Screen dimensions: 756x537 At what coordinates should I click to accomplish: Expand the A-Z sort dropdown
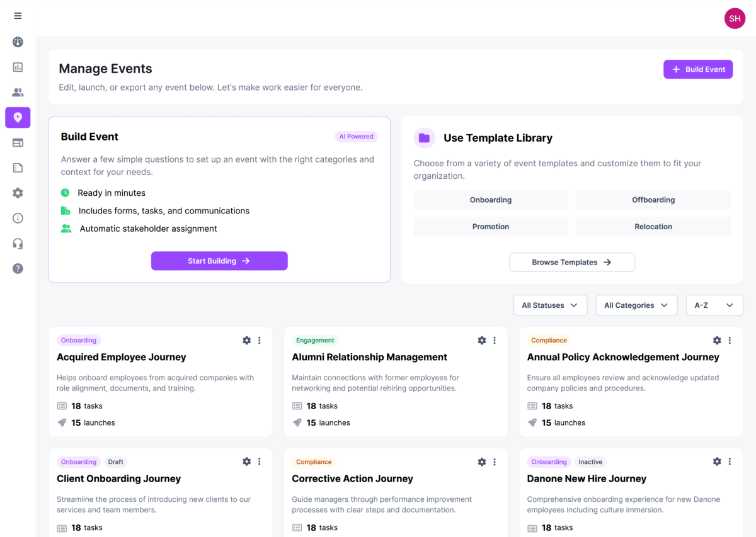click(x=714, y=305)
